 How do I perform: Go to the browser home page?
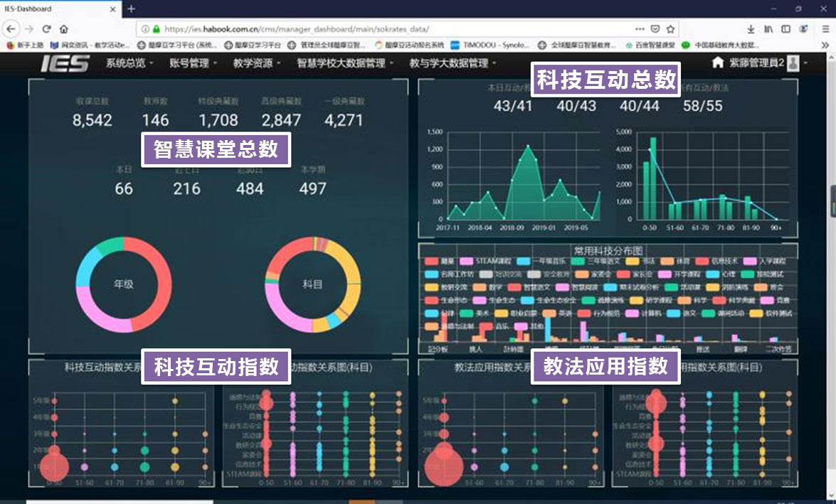coord(64,29)
